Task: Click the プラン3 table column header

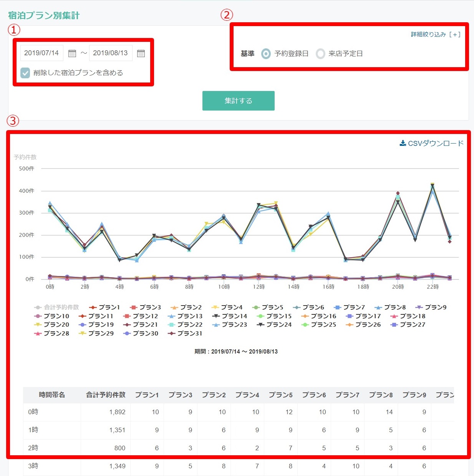Action: pyautogui.click(x=180, y=395)
